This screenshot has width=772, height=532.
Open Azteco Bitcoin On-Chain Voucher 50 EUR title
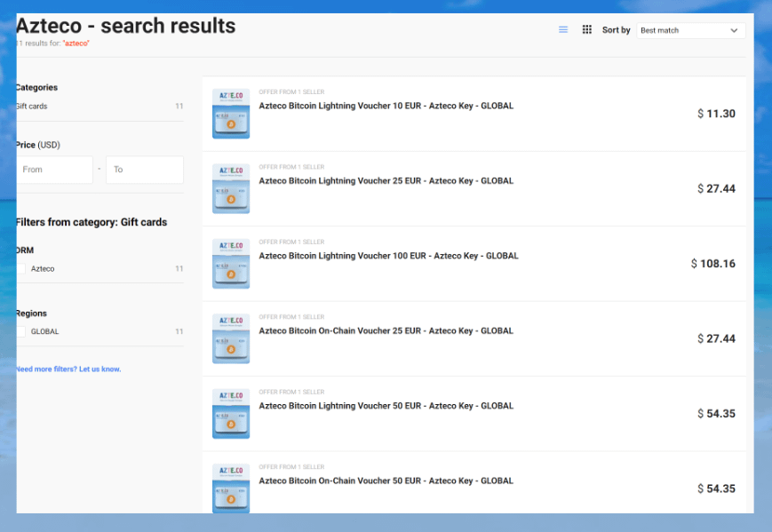386,481
